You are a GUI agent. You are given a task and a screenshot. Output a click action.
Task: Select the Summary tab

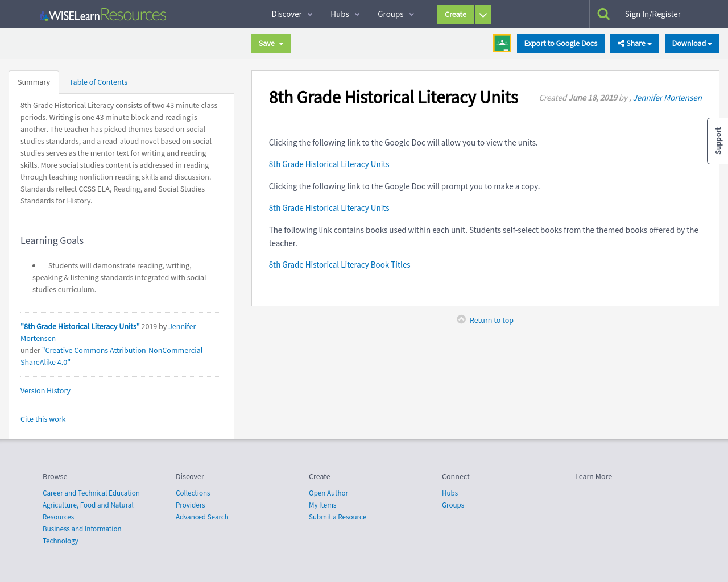coord(34,81)
